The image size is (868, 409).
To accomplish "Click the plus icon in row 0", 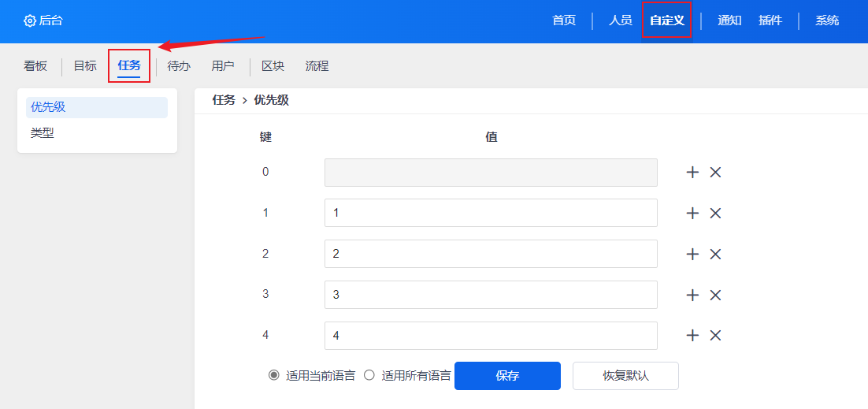I will pyautogui.click(x=693, y=173).
